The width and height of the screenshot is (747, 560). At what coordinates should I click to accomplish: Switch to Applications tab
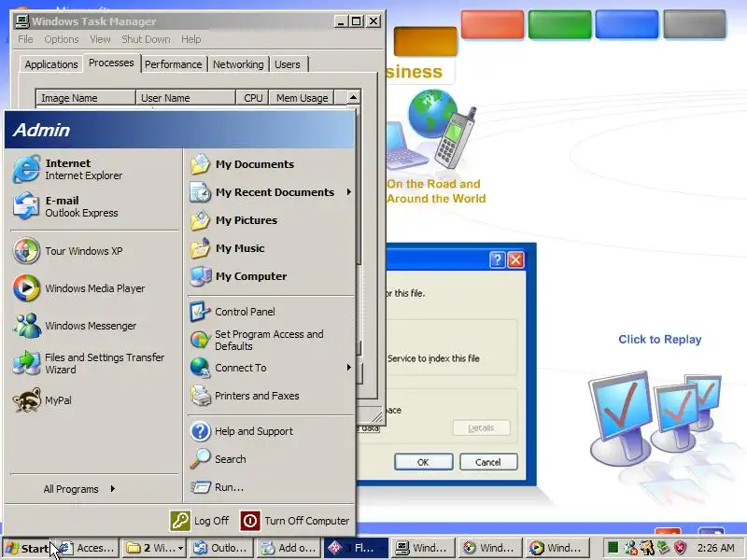(x=51, y=64)
